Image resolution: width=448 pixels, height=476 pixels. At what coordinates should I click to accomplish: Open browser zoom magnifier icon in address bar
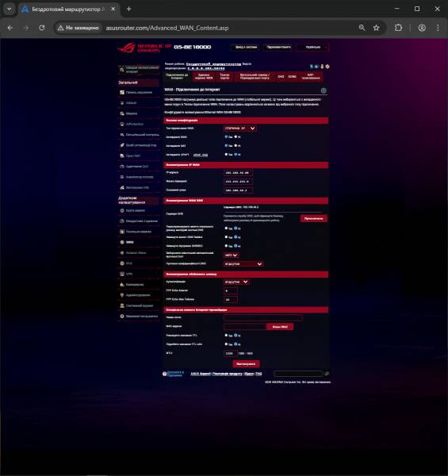click(x=362, y=28)
